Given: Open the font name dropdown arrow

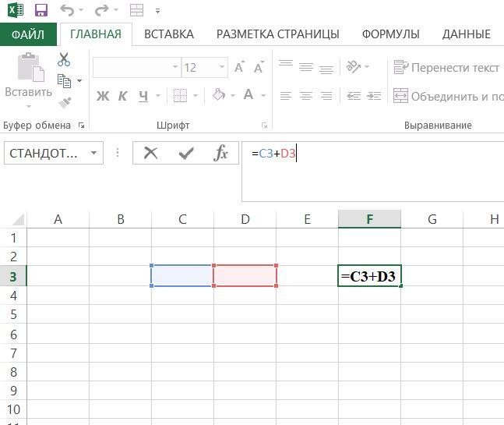Looking at the screenshot, I should pyautogui.click(x=175, y=67).
